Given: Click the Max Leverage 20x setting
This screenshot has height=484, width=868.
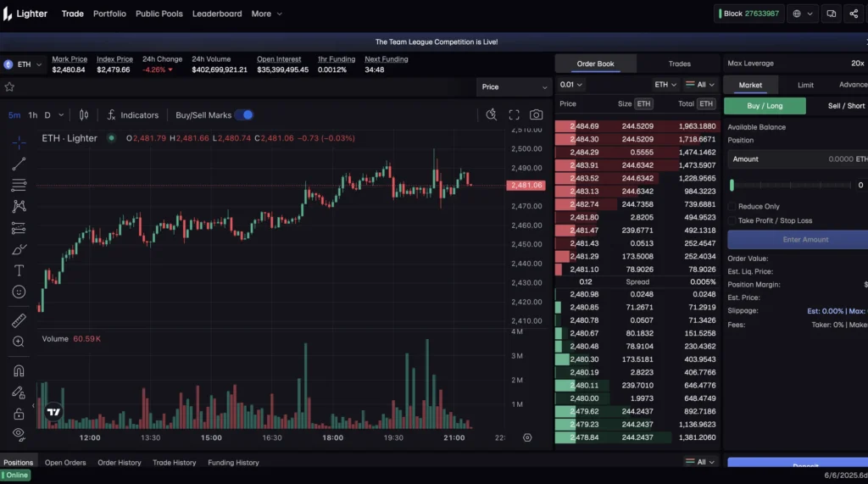Looking at the screenshot, I should (x=796, y=63).
